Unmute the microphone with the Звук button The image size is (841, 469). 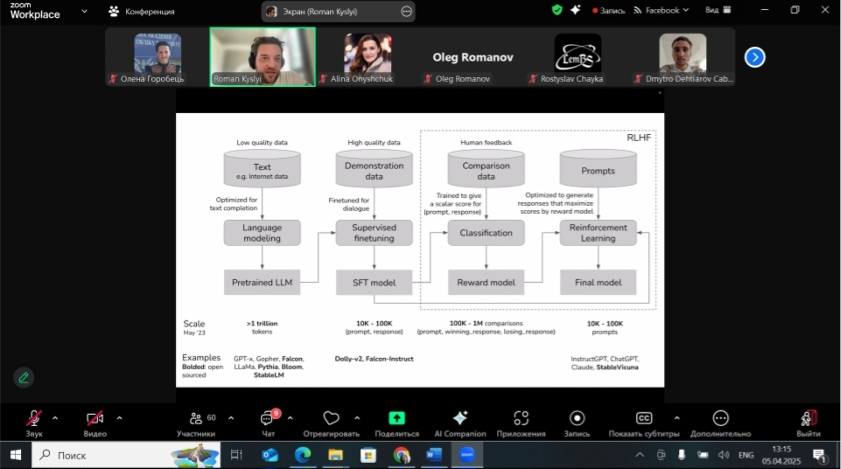point(34,419)
